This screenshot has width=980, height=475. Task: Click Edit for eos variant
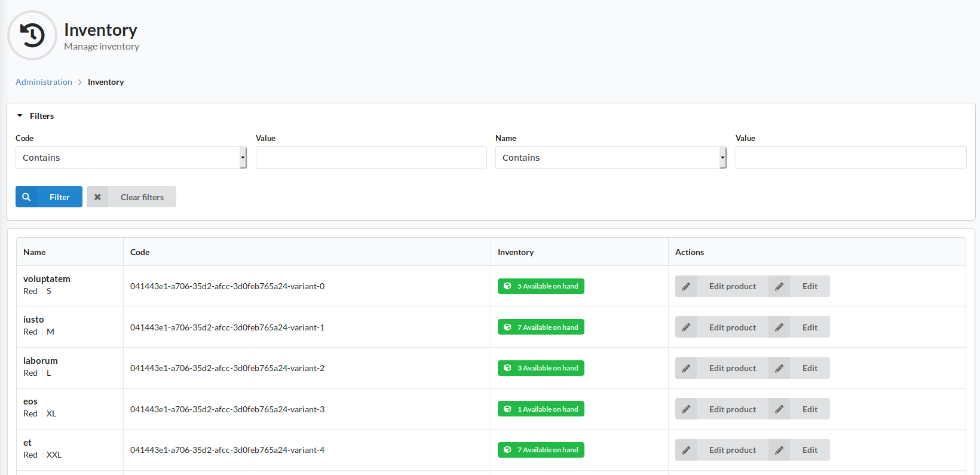799,409
